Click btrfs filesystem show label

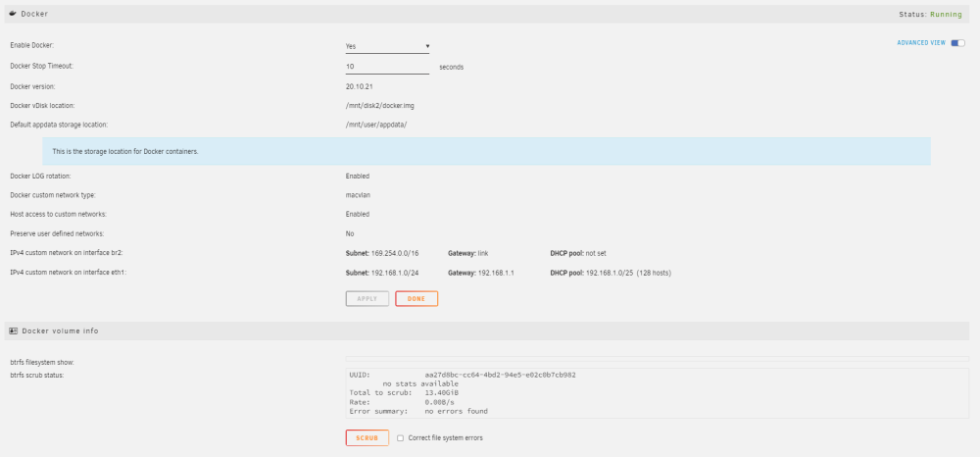coord(42,363)
